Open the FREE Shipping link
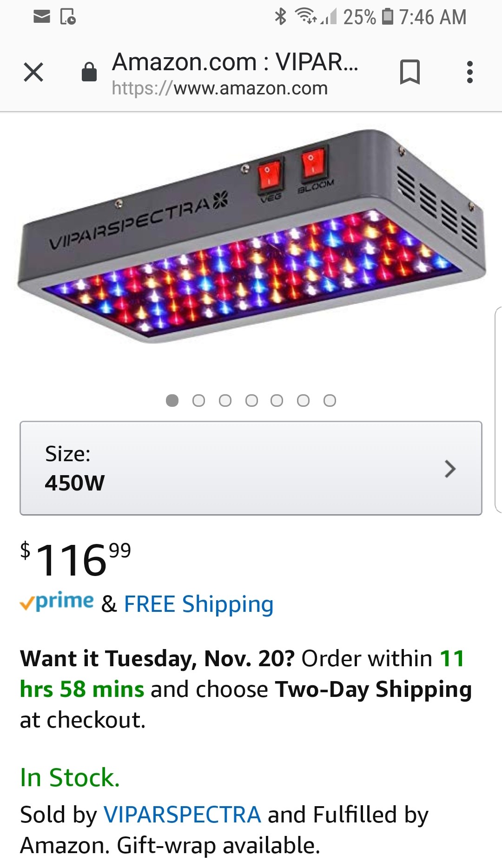This screenshot has height=868, width=502. coord(198,604)
